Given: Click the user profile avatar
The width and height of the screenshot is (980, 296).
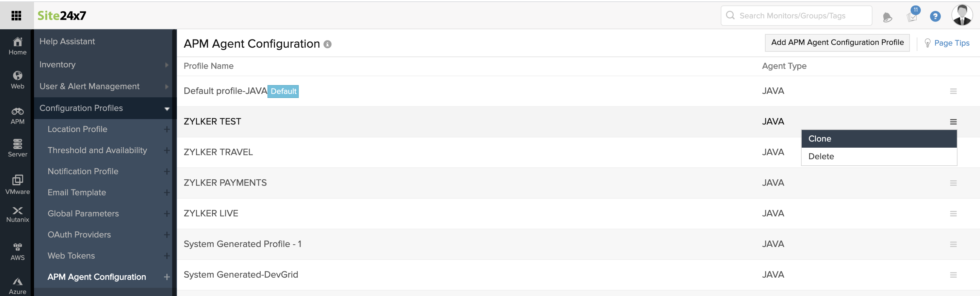Looking at the screenshot, I should click(961, 15).
